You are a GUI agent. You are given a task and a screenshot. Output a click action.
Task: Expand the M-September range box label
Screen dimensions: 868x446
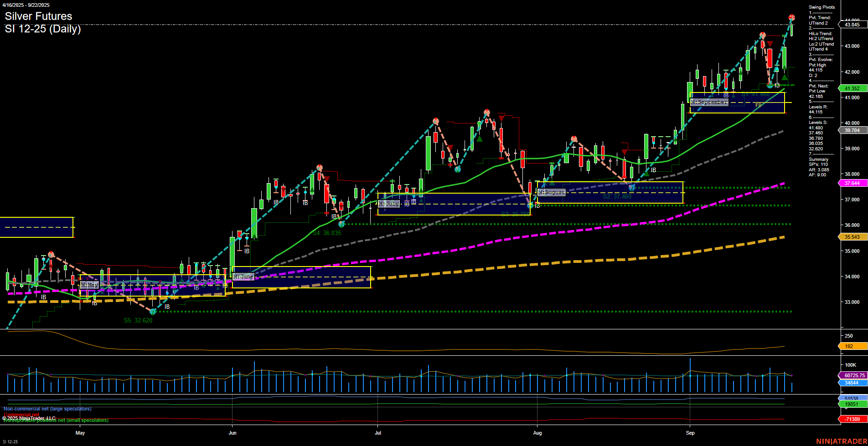click(x=709, y=103)
